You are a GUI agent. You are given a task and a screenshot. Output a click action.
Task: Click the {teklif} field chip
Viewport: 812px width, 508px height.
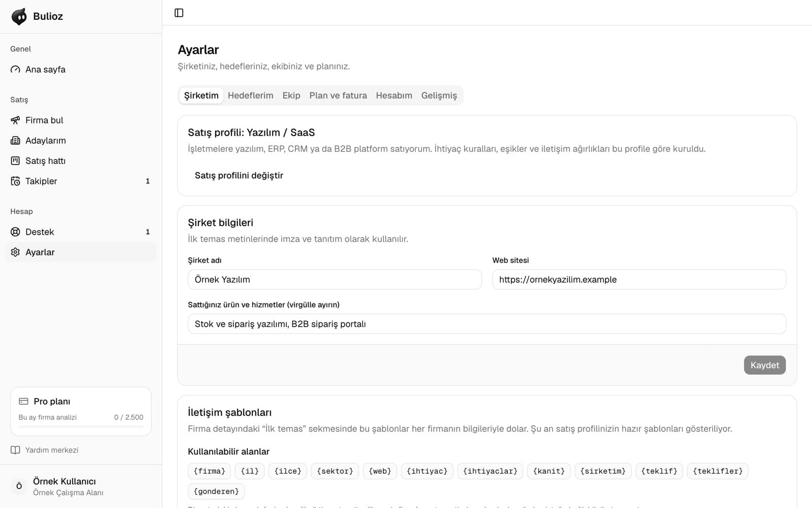pos(659,471)
